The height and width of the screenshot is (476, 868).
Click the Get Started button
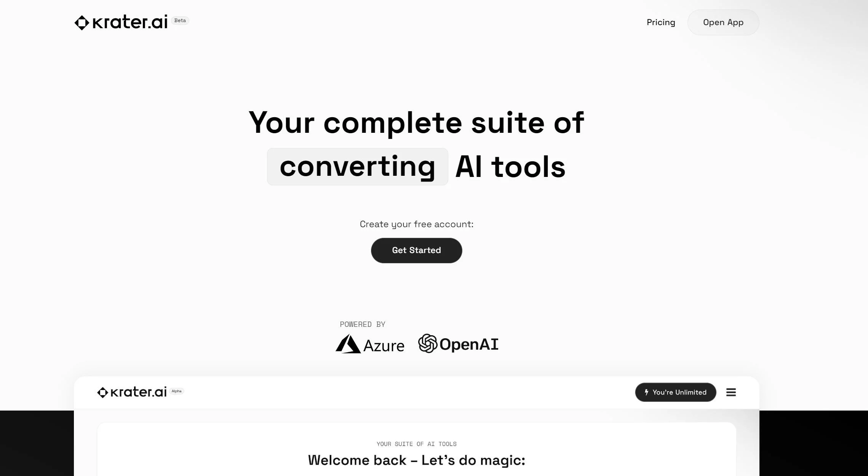[x=416, y=250]
